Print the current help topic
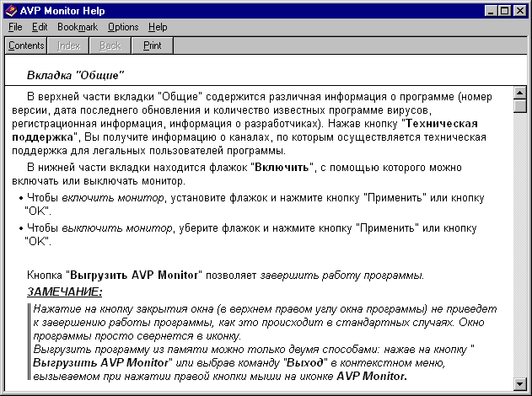The image size is (532, 396). tap(153, 45)
